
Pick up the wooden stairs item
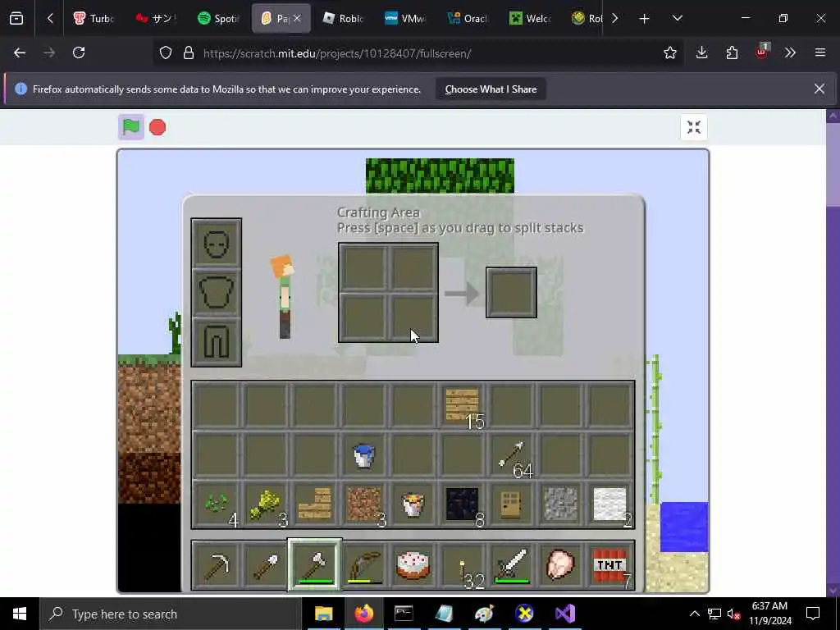point(315,504)
